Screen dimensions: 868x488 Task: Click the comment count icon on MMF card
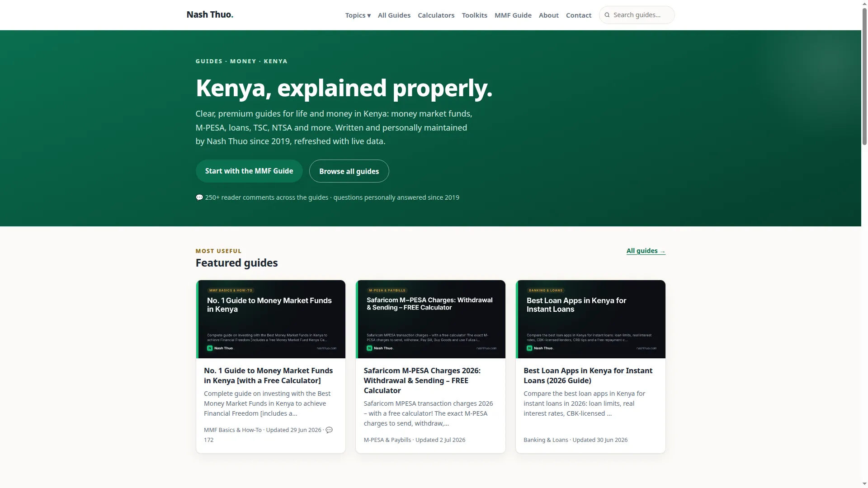coord(329,430)
